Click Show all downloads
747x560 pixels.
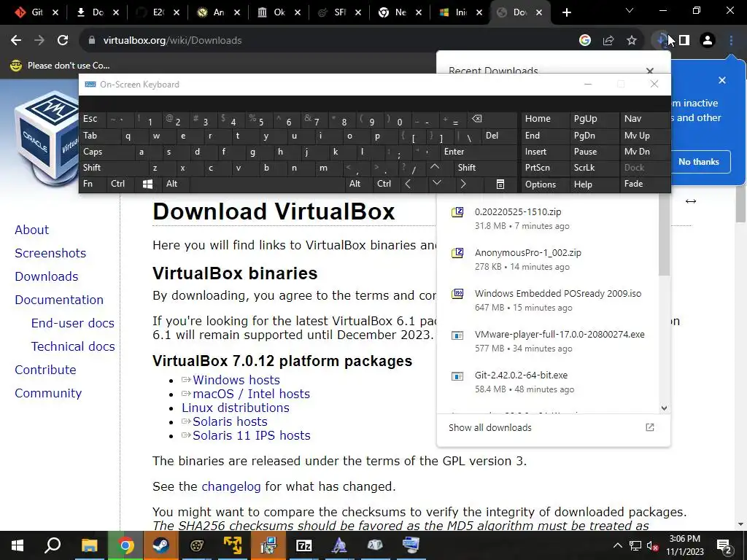coord(489,427)
